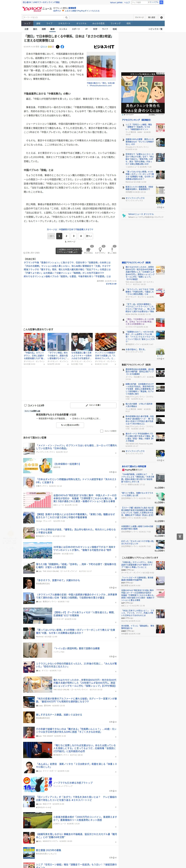The image size is (186, 868).
Task: Share article on X (Twitter)
Action: [58, 47]
